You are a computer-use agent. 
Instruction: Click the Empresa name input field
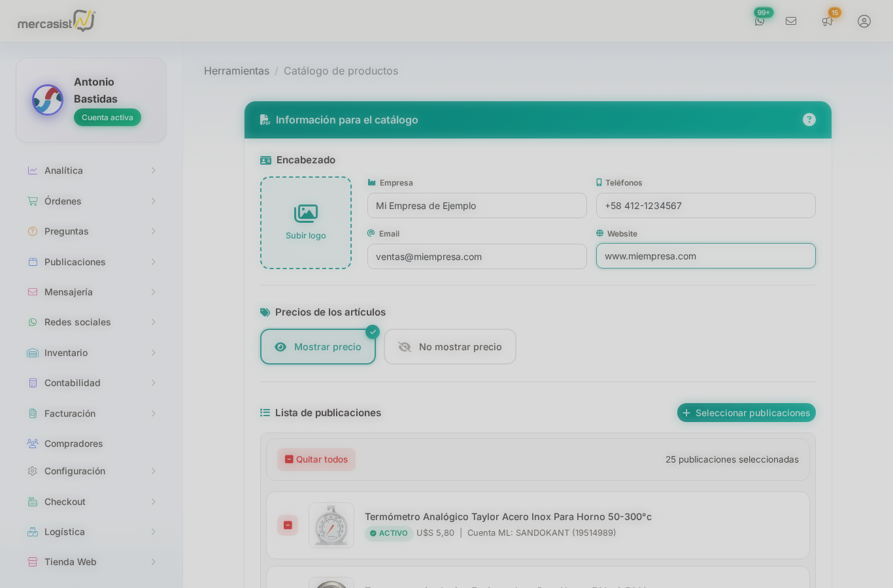click(477, 206)
